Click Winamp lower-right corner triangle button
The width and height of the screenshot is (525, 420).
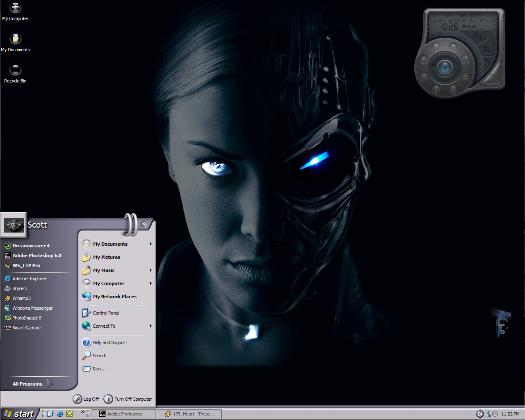[x=492, y=77]
